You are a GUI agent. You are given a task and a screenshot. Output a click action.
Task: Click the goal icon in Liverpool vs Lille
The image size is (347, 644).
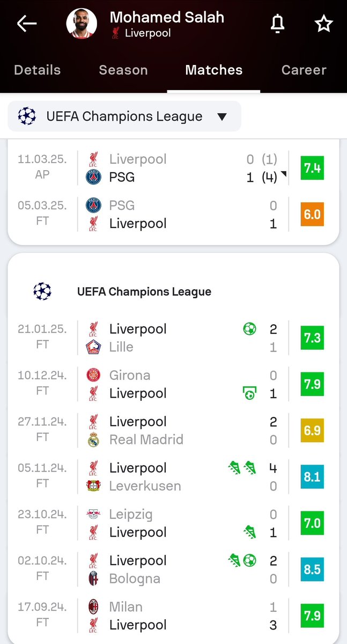click(249, 329)
